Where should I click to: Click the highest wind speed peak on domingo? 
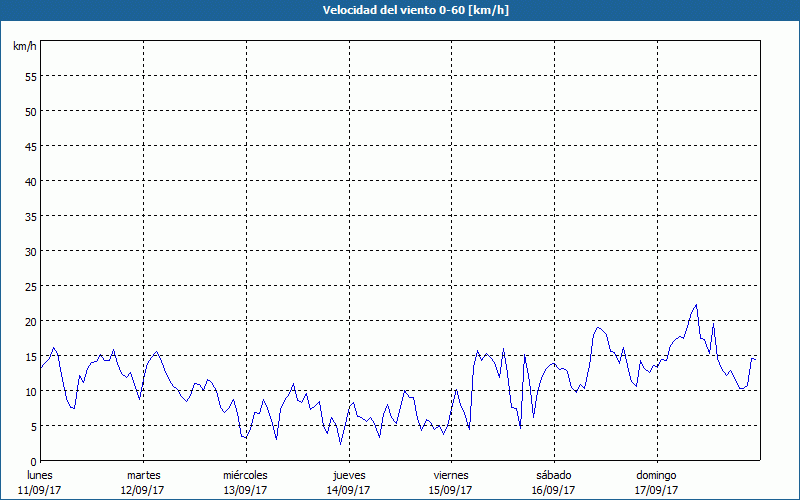point(696,305)
